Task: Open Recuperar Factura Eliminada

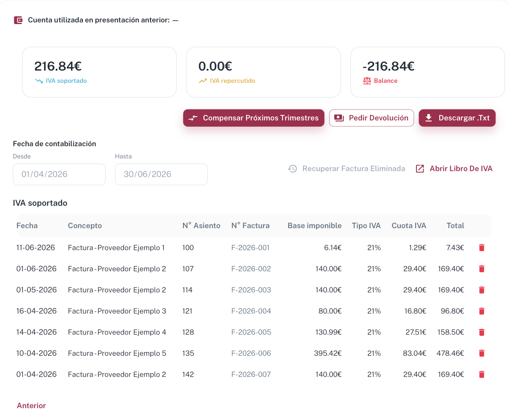Action: pos(347,169)
